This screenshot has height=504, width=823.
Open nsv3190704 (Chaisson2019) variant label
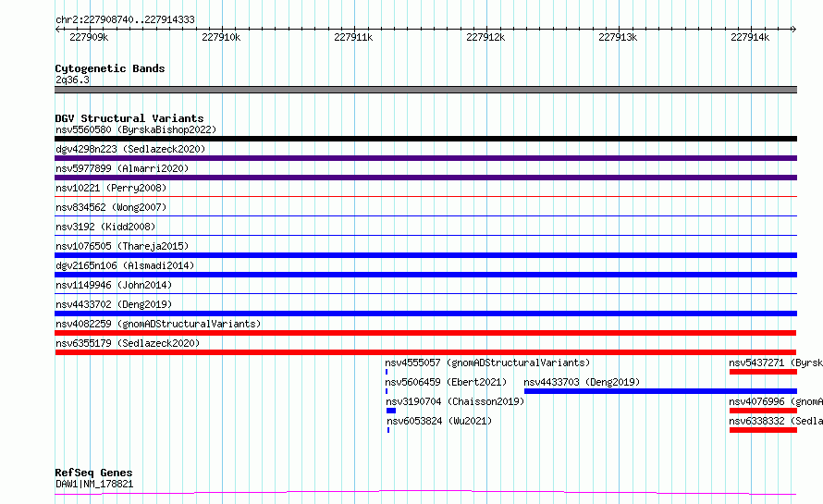click(455, 401)
